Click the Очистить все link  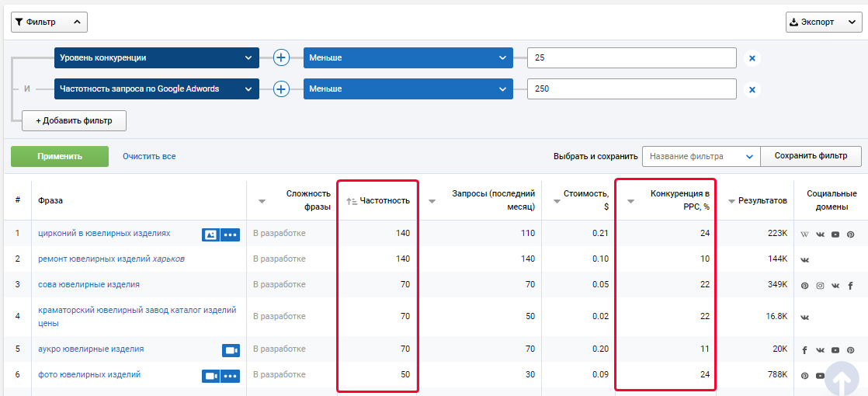point(149,156)
